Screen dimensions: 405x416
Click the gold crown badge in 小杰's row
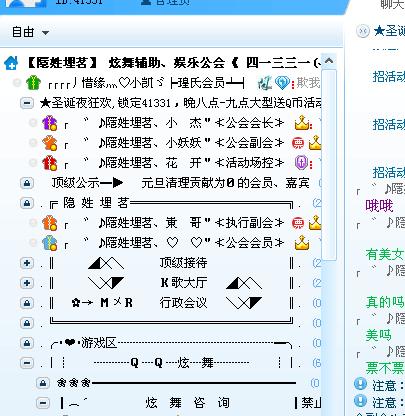click(x=302, y=123)
